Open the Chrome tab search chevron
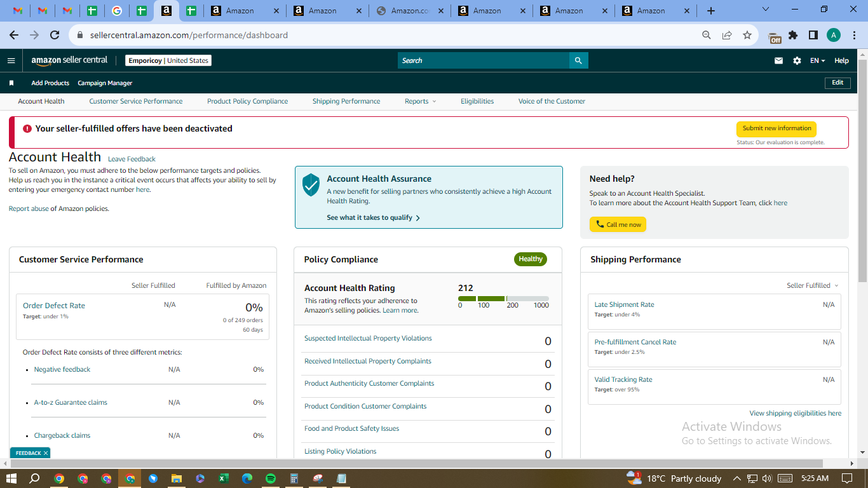This screenshot has width=868, height=488. [765, 10]
